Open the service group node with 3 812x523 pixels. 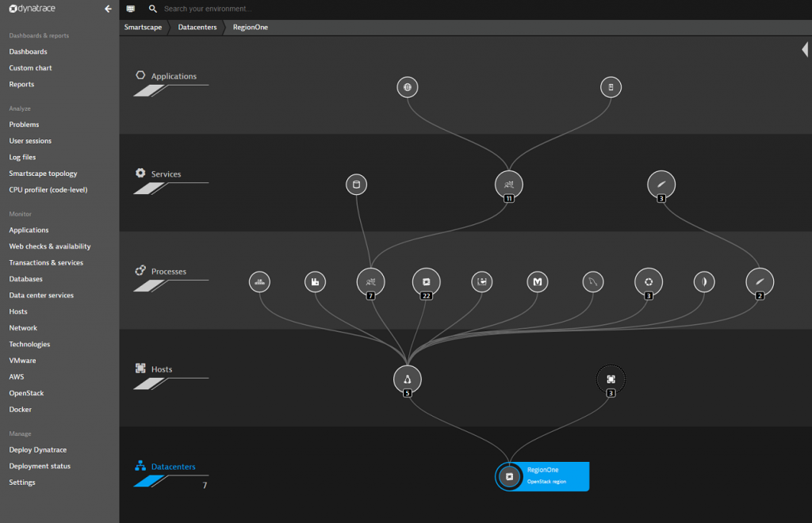coord(661,185)
